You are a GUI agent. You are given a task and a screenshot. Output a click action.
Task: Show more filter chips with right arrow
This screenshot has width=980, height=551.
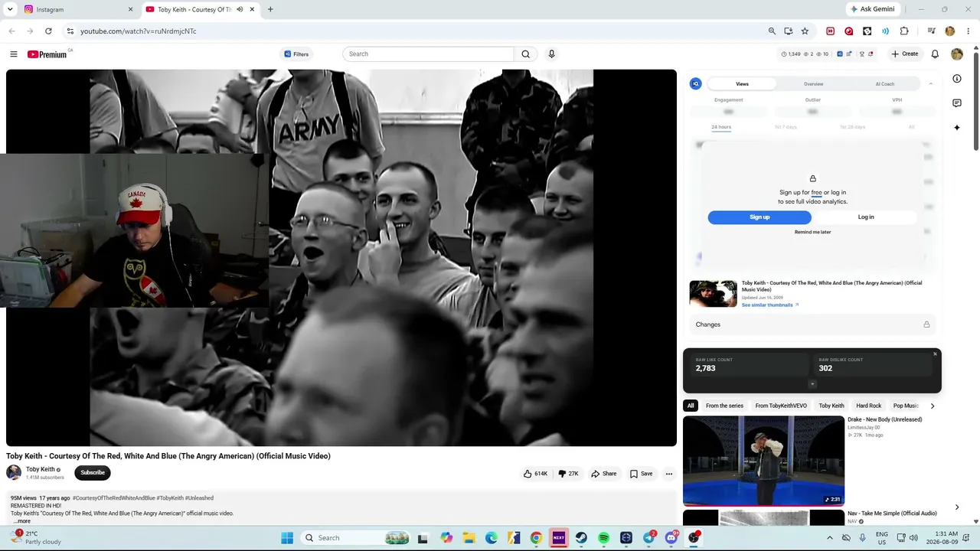pos(932,406)
